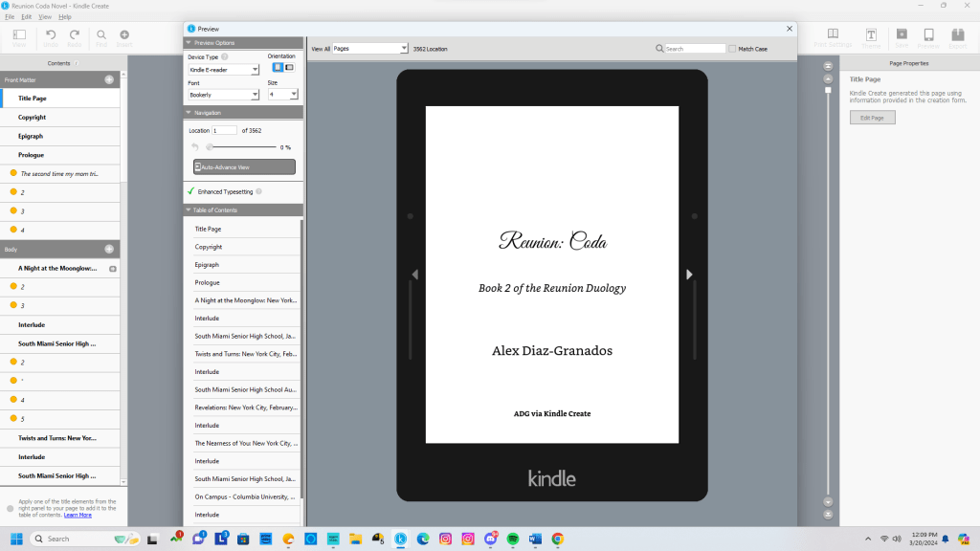Open Spotify from the taskbar

(x=512, y=539)
